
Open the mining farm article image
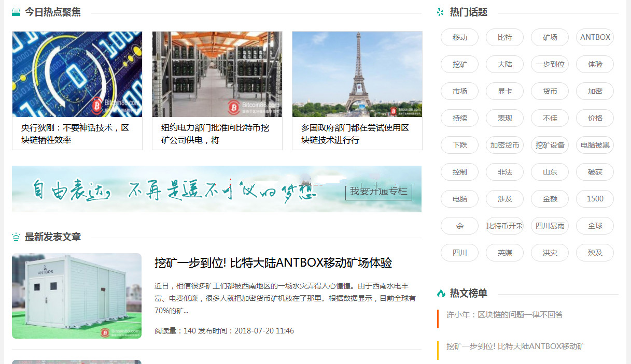point(217,74)
